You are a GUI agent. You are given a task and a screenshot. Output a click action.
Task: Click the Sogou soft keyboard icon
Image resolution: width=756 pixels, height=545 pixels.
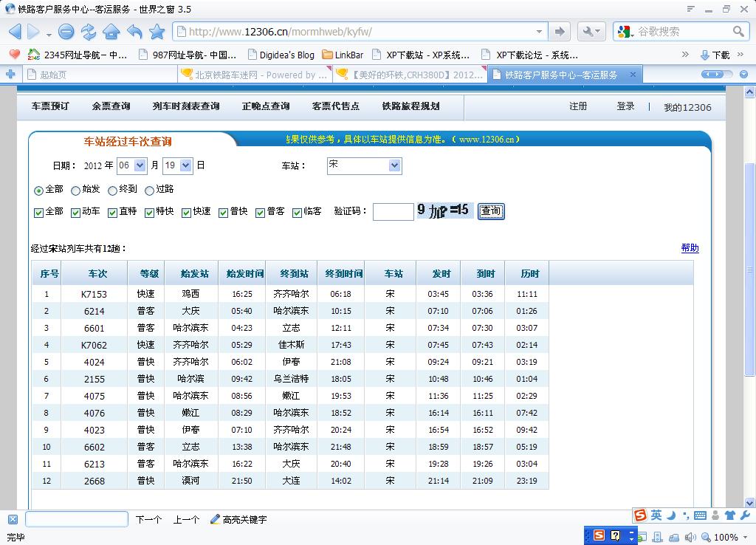(x=700, y=515)
